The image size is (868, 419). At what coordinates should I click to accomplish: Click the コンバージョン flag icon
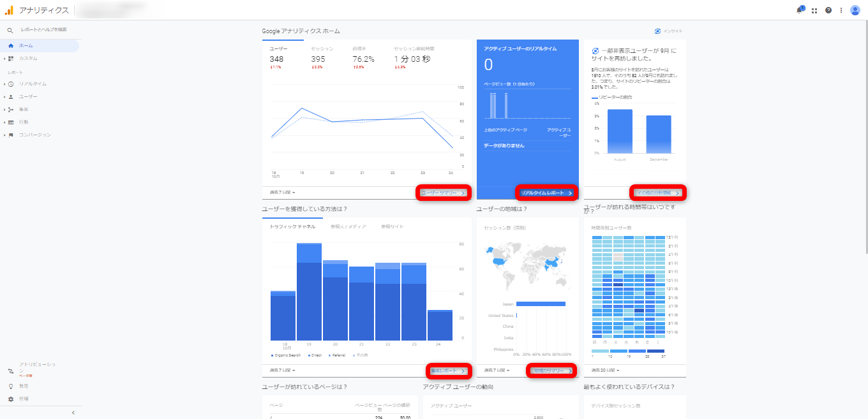pyautogui.click(x=11, y=135)
